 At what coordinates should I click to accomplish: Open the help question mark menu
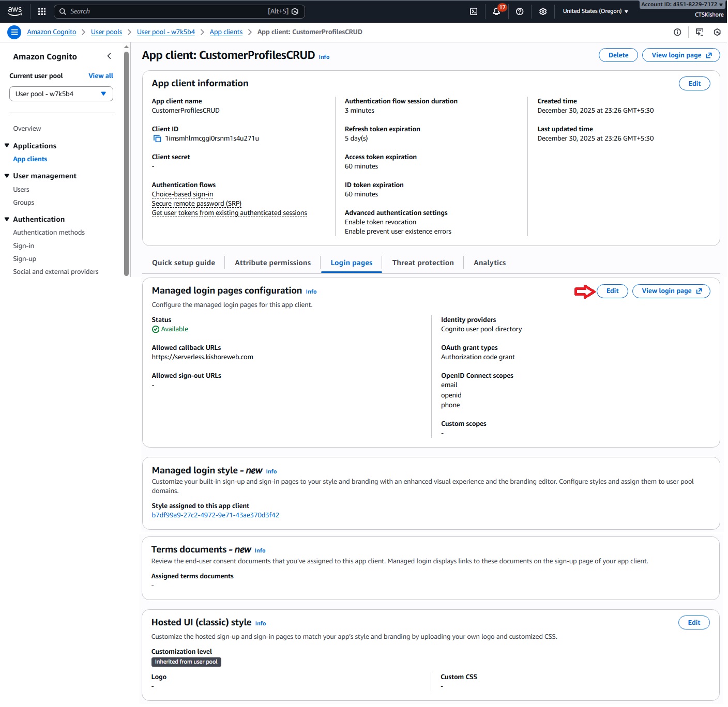pos(520,11)
